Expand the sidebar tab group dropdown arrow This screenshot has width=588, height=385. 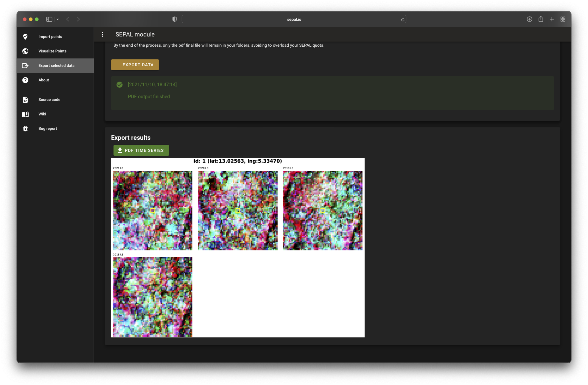pos(58,19)
